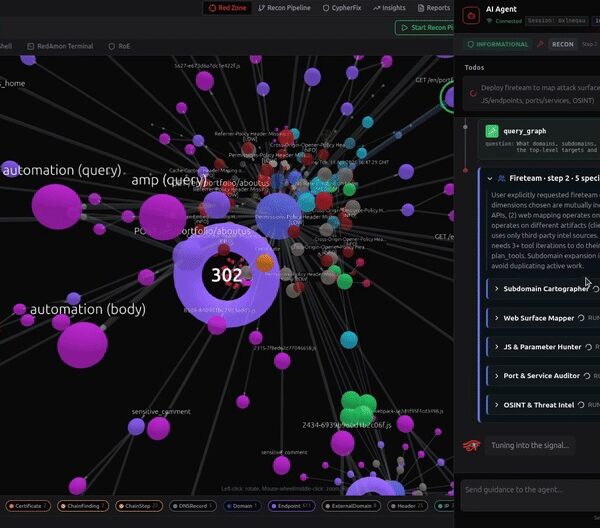Click the CypherFix shield icon

(326, 8)
